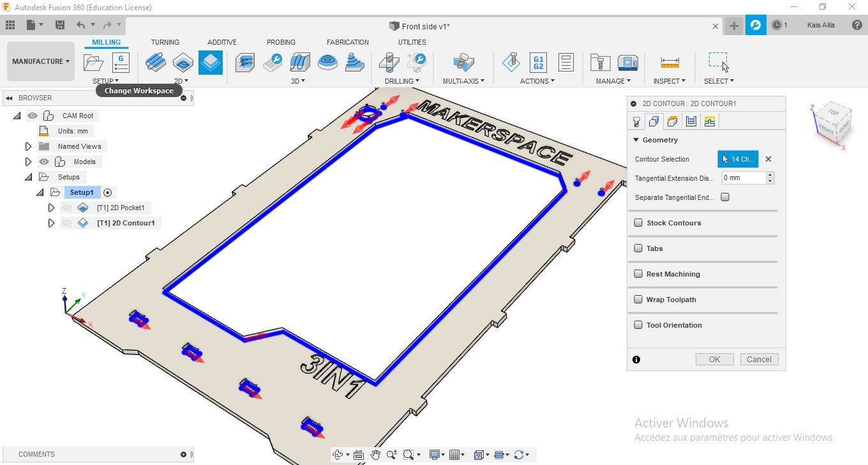Toggle visibility eye of Models

click(44, 162)
